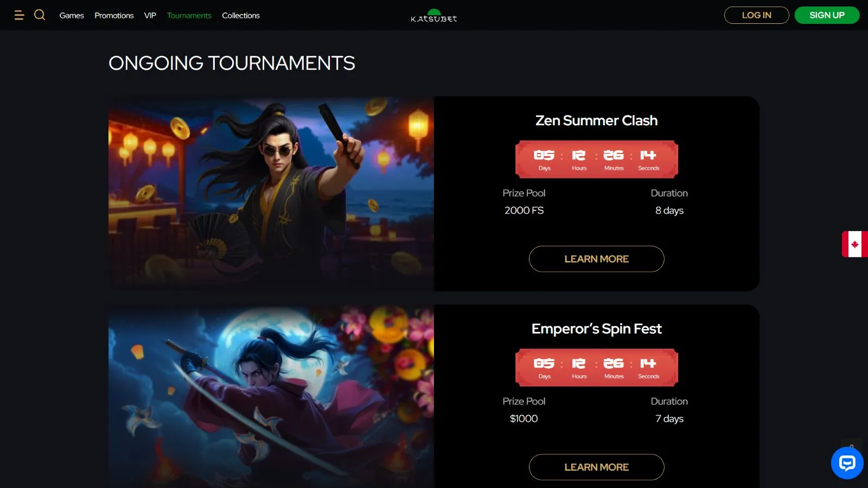Image resolution: width=868 pixels, height=488 pixels.
Task: Open the live chat bubble icon
Action: pyautogui.click(x=847, y=463)
